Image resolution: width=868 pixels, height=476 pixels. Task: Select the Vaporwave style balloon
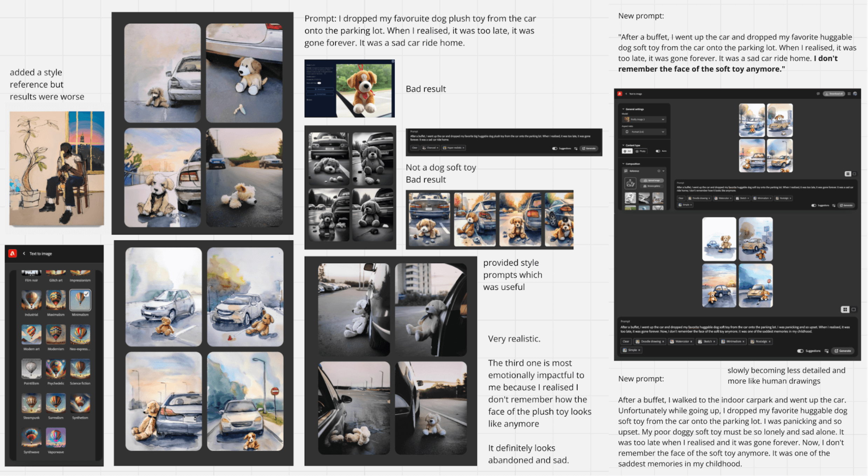click(x=55, y=438)
